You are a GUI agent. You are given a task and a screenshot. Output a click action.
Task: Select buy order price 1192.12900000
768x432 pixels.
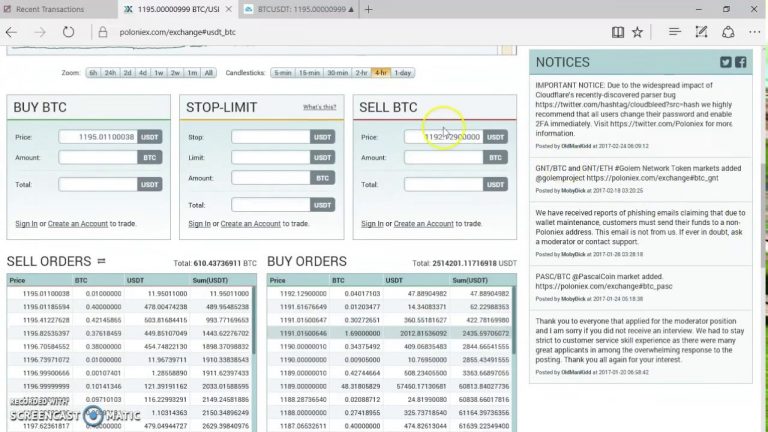pos(303,294)
